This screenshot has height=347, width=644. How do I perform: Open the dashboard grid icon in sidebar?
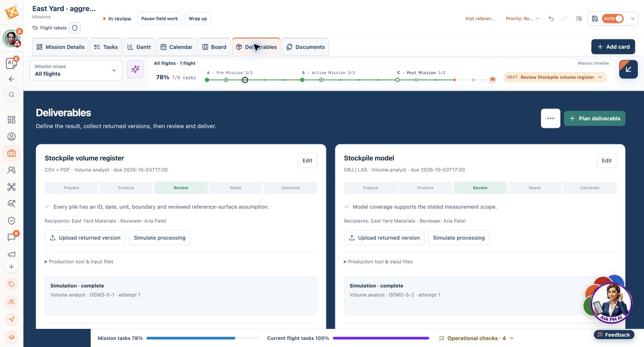(x=11, y=120)
